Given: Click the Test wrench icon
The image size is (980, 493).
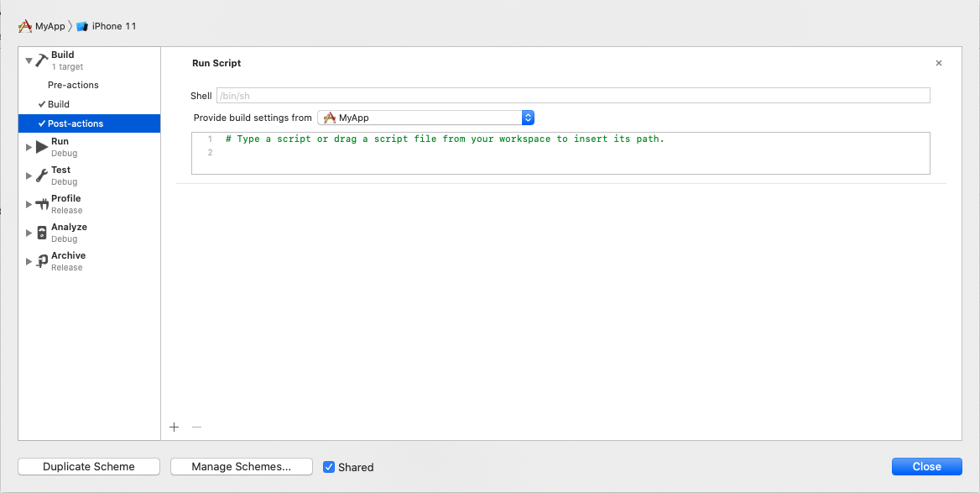Looking at the screenshot, I should 42,176.
